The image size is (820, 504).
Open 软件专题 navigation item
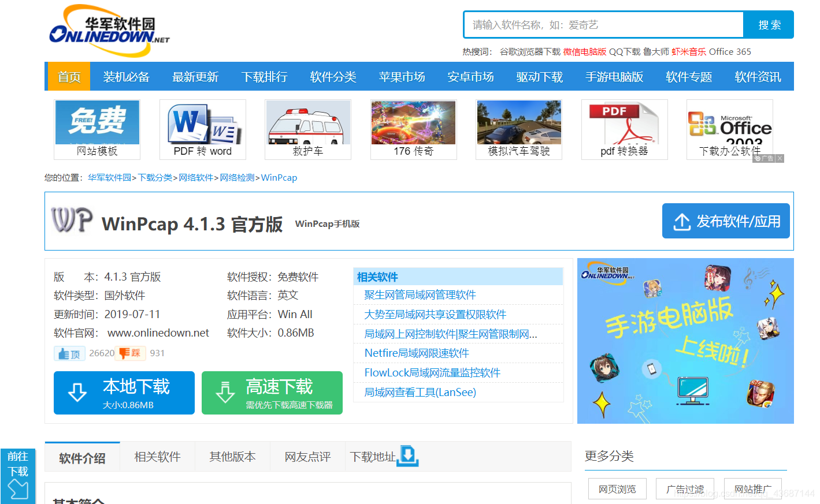(x=689, y=77)
